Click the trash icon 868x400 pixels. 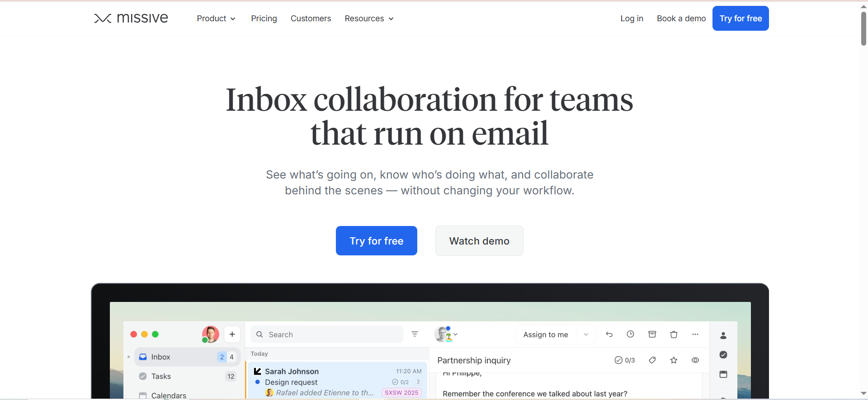point(674,334)
